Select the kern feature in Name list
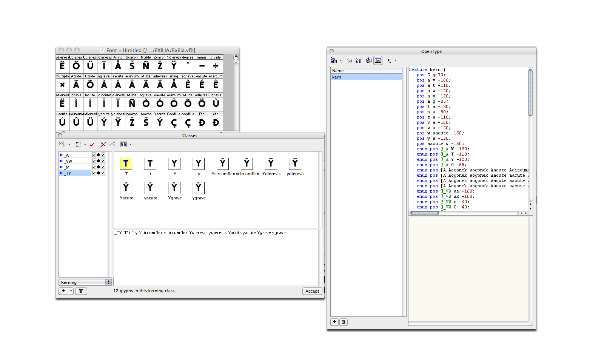 point(366,77)
